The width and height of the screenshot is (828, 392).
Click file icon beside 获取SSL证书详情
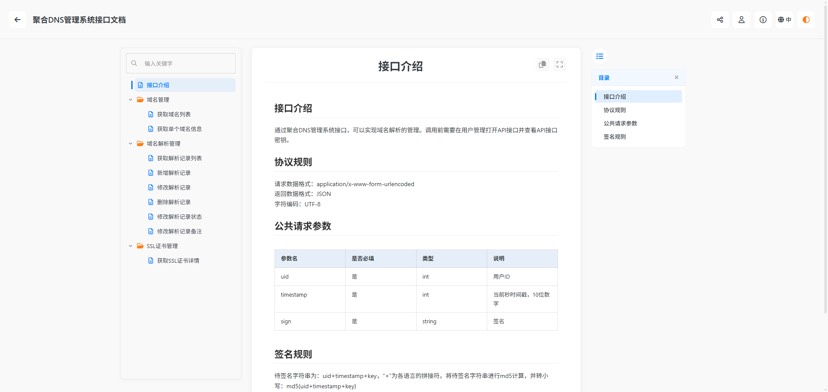[x=150, y=261]
